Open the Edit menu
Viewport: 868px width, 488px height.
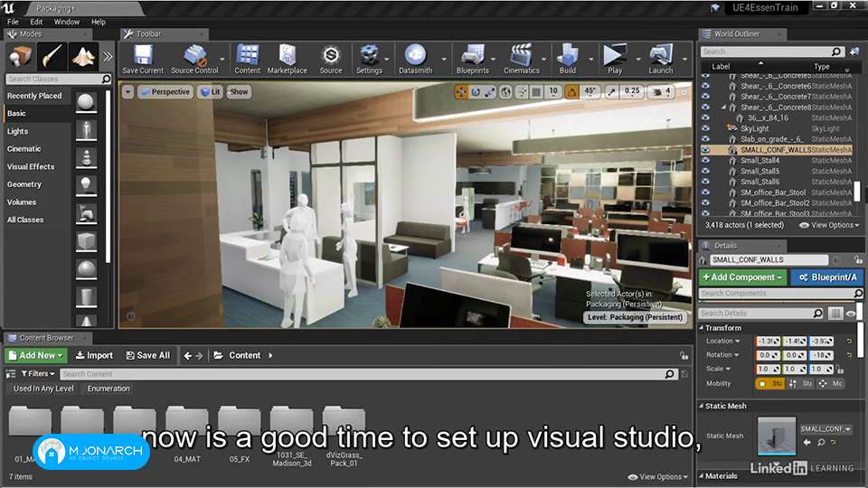[36, 22]
